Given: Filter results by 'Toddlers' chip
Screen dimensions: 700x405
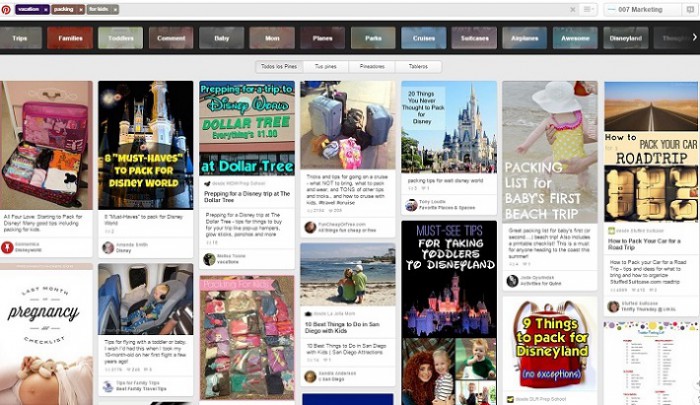Looking at the screenshot, I should (120, 38).
